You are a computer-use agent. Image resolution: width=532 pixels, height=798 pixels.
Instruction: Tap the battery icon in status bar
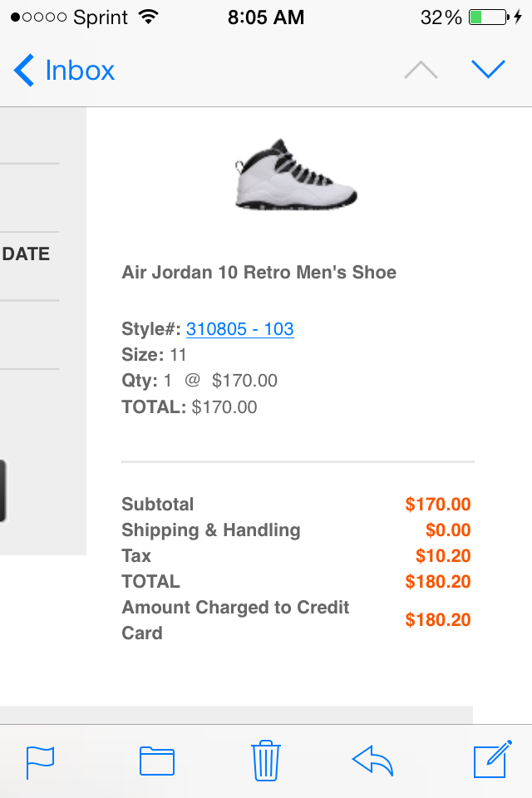coord(488,17)
